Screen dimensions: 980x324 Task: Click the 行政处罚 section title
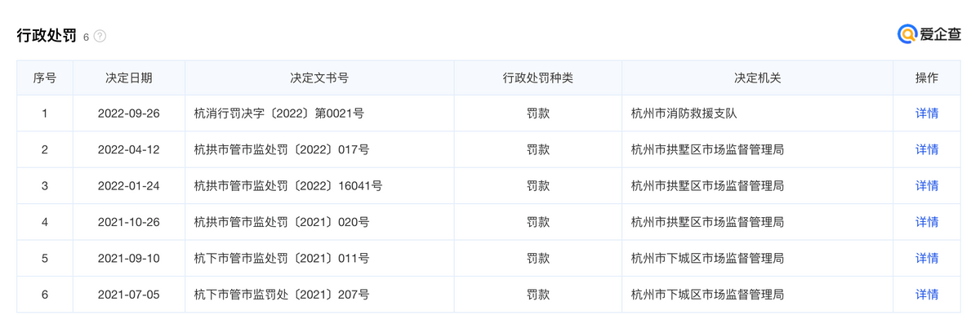pos(47,36)
